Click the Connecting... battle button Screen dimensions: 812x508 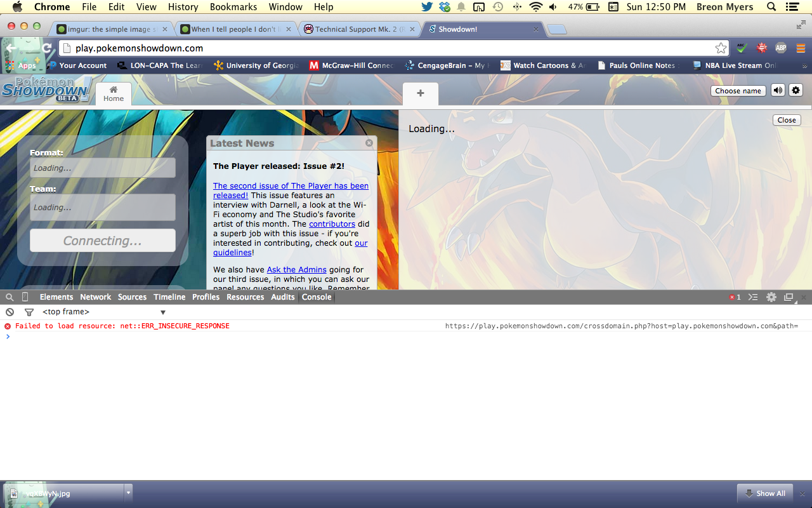pyautogui.click(x=103, y=241)
